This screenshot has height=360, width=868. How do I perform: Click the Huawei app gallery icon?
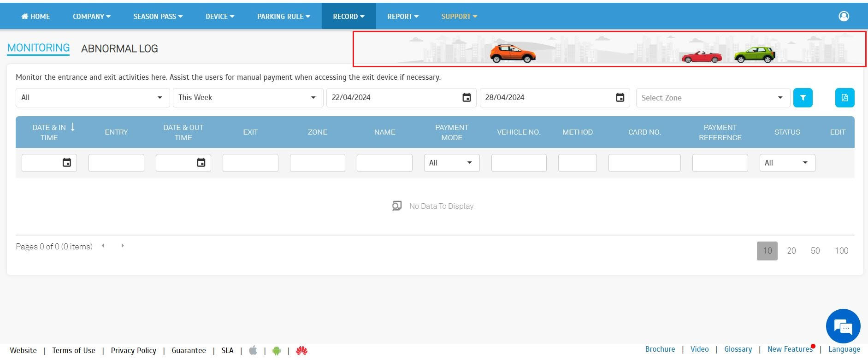click(x=302, y=351)
